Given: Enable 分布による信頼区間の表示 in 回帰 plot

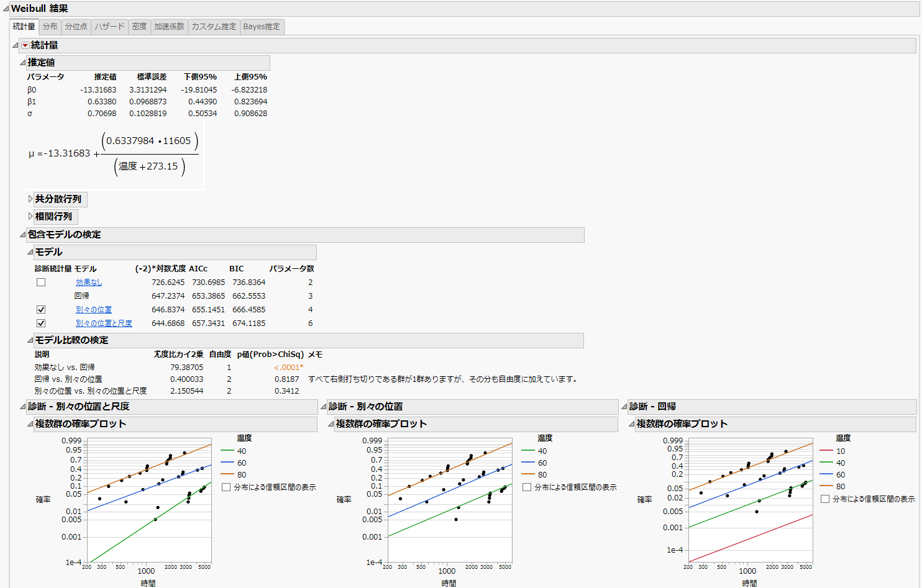Looking at the screenshot, I should tap(825, 499).
